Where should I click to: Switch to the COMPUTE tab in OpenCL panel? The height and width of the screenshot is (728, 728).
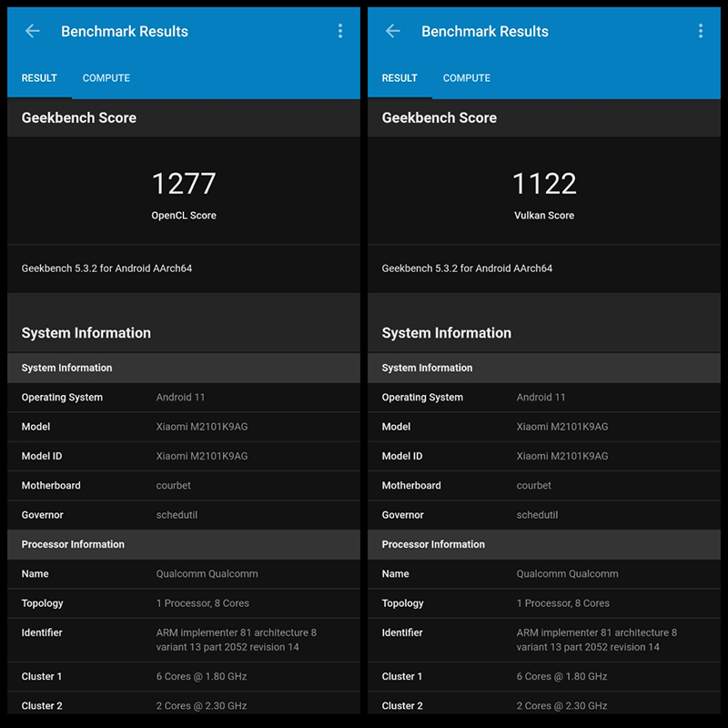[x=106, y=78]
